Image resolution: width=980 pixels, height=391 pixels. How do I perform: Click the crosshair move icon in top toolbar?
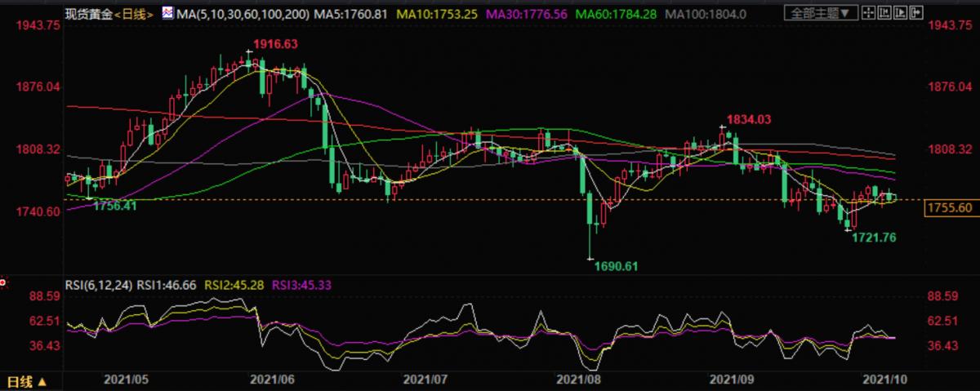click(868, 12)
